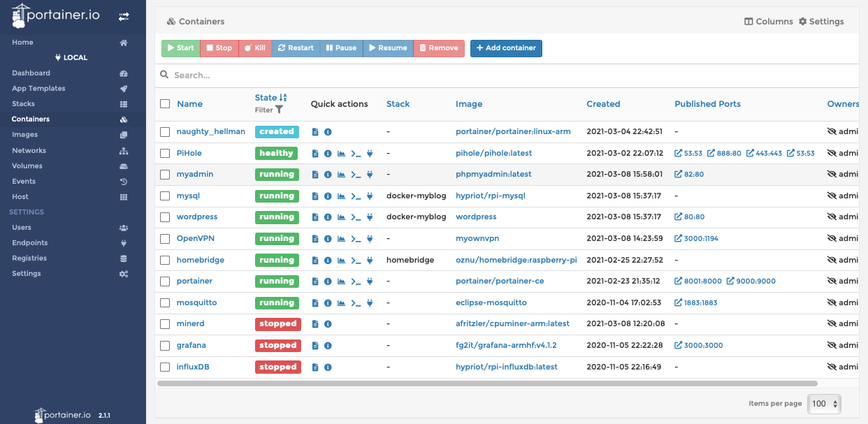Check the OpenVPN container checkbox
Viewport: 868px width, 424px height.
pos(165,239)
